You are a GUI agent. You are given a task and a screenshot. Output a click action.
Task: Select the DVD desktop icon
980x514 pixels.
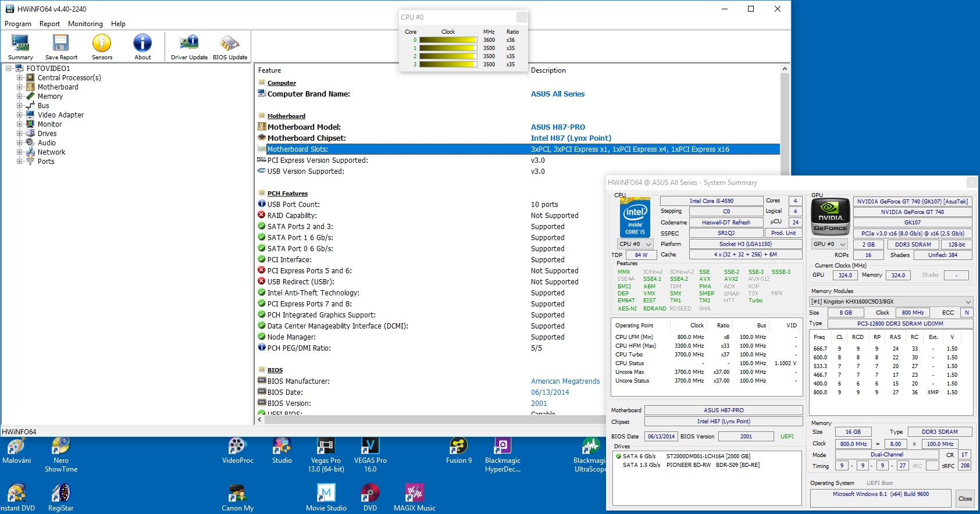370,498
